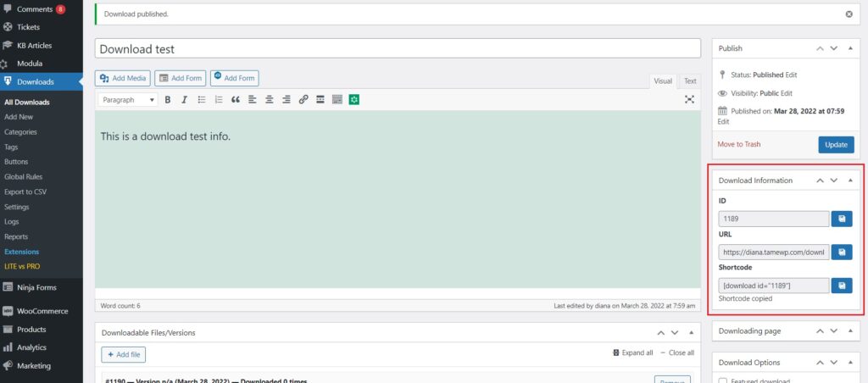The image size is (868, 383).
Task: Align text center
Action: tap(269, 100)
